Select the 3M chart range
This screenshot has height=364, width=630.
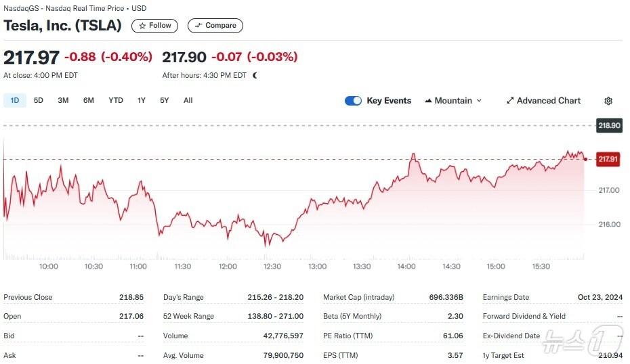pyautogui.click(x=63, y=100)
